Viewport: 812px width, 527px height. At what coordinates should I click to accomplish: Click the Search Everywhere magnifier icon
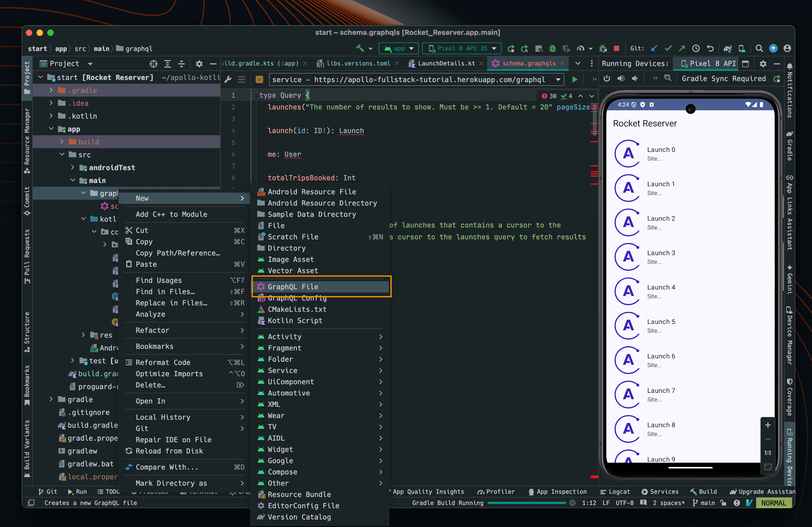pos(759,48)
